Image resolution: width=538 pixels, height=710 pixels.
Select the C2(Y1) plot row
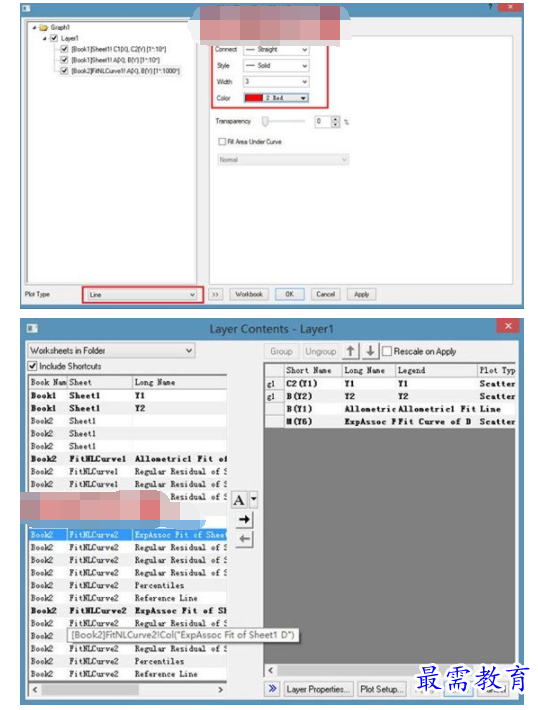390,384
